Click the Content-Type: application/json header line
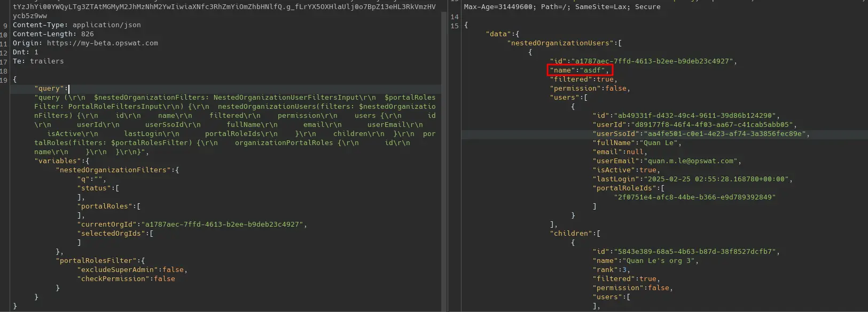 click(x=77, y=25)
